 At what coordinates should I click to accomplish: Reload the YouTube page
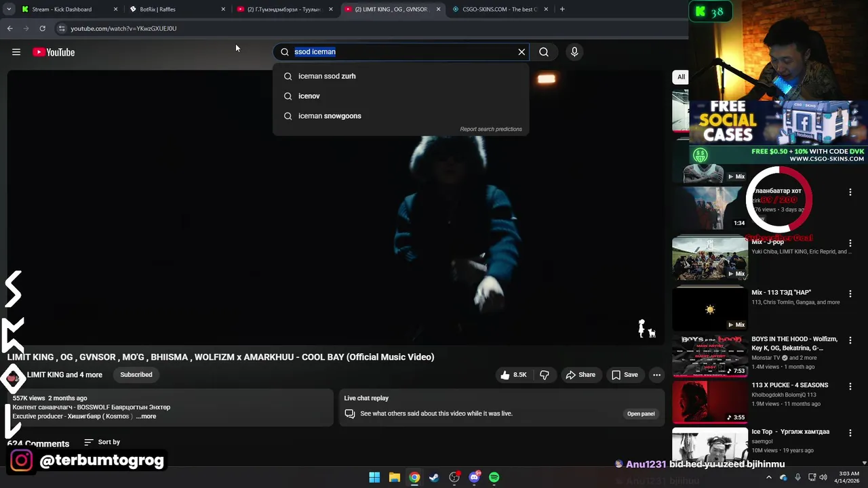coord(42,28)
